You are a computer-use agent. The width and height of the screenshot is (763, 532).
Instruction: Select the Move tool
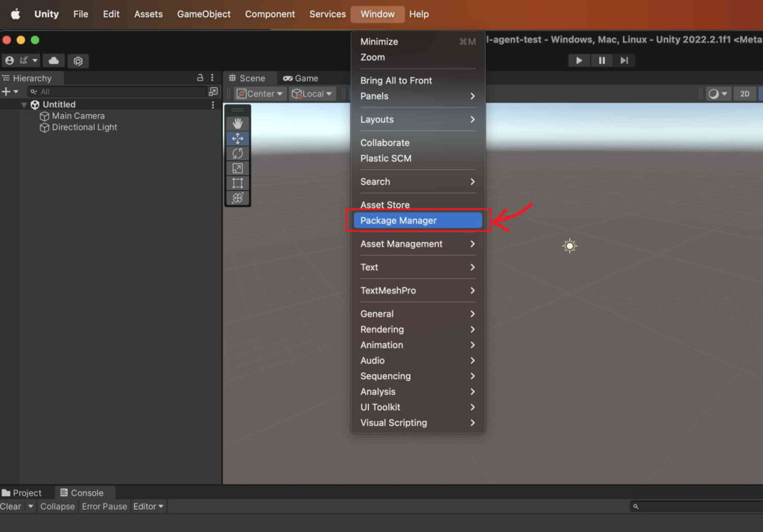tap(238, 139)
